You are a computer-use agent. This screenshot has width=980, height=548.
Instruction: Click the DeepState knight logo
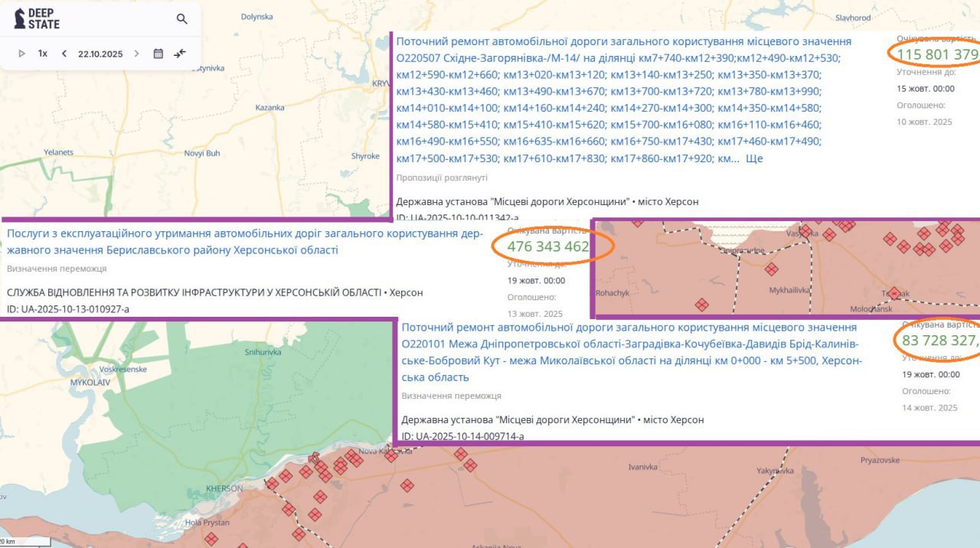(x=20, y=19)
